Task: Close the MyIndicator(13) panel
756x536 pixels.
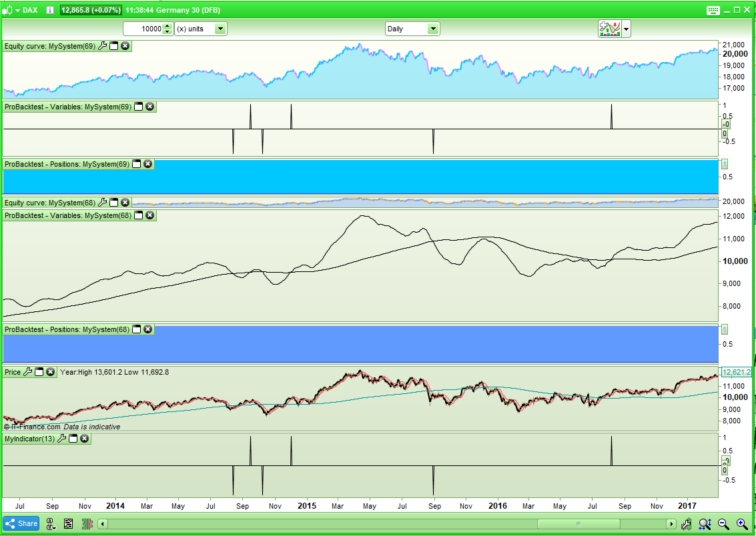Action: point(84,439)
